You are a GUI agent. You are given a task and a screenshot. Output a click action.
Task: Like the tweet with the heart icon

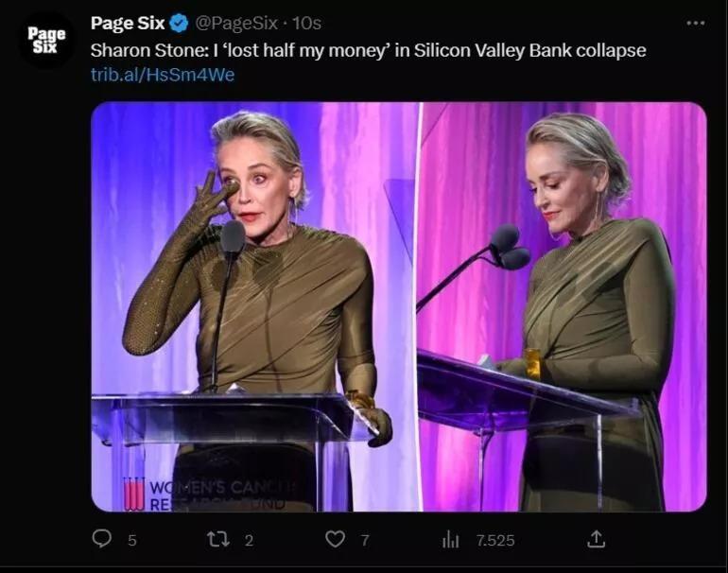[335, 539]
